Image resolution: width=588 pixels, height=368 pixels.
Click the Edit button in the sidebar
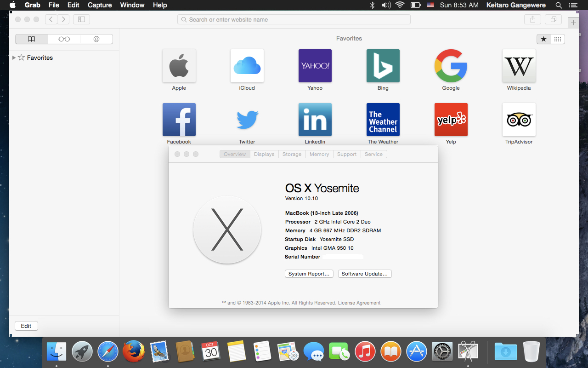point(26,326)
